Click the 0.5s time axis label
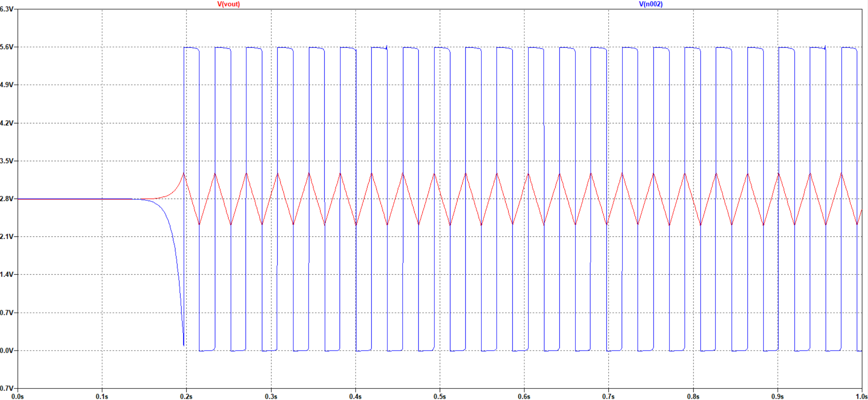The width and height of the screenshot is (868, 400). (x=439, y=396)
